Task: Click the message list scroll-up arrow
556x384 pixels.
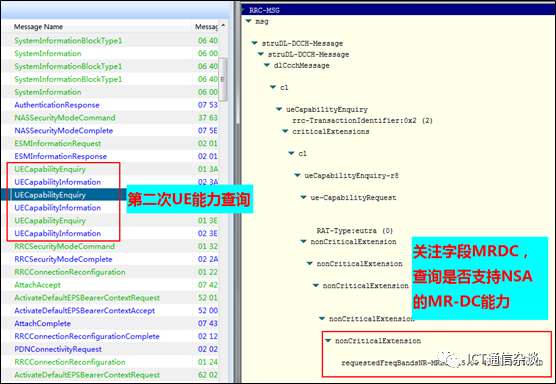Action: coord(223,26)
